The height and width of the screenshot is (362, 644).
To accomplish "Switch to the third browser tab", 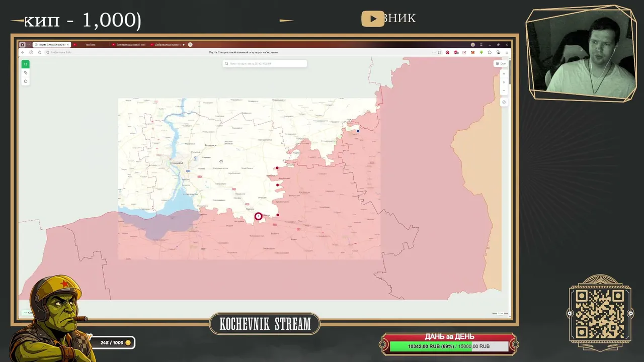I will coord(129,45).
